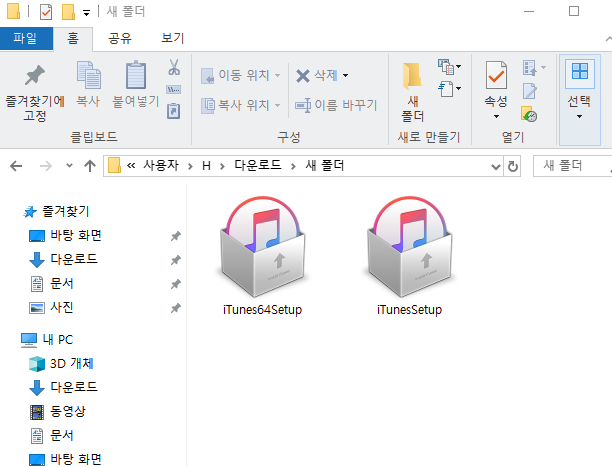Click the copy path icon in clipboard group
The width and height of the screenshot is (612, 467).
click(x=174, y=90)
